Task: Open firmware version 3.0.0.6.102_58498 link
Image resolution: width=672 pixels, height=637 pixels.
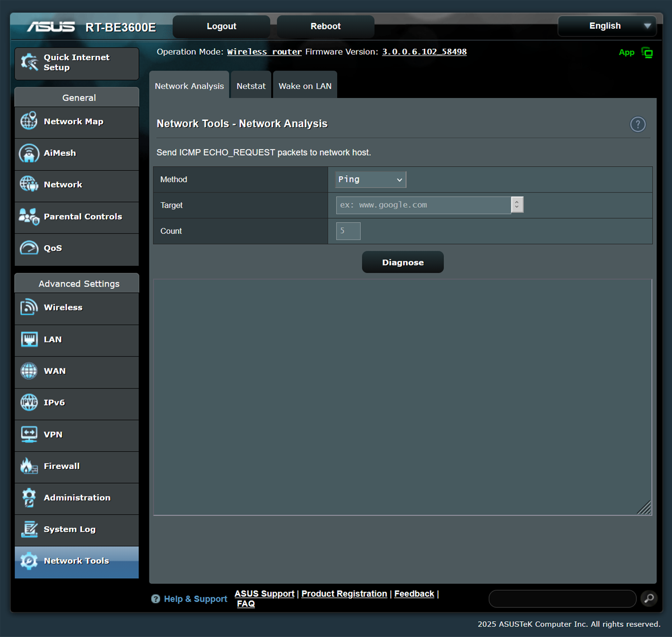Action: coord(424,51)
